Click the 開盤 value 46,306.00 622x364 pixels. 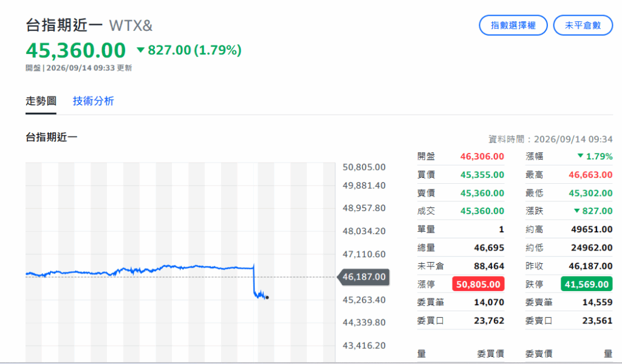click(x=482, y=157)
